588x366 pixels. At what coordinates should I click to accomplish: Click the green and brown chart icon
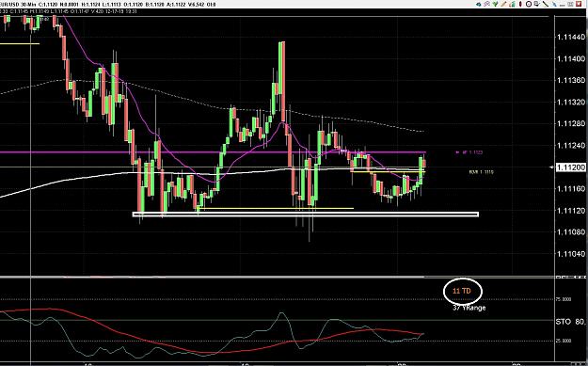tap(512, 4)
